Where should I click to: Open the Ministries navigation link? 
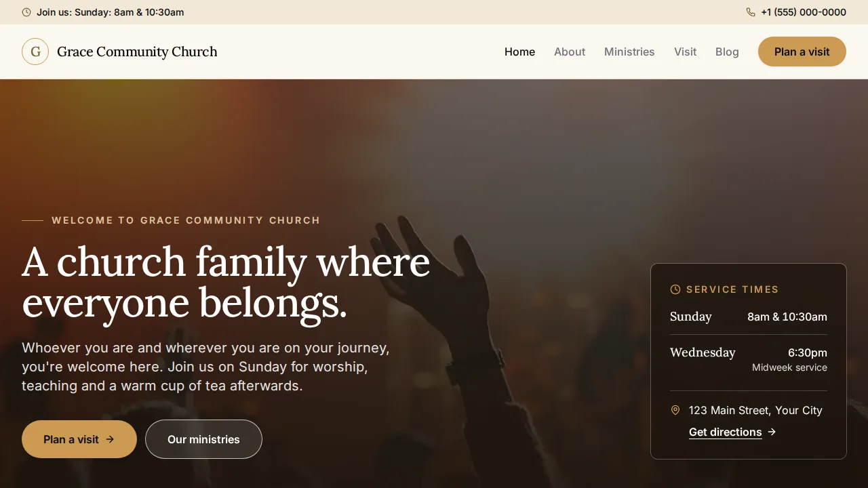tap(629, 52)
